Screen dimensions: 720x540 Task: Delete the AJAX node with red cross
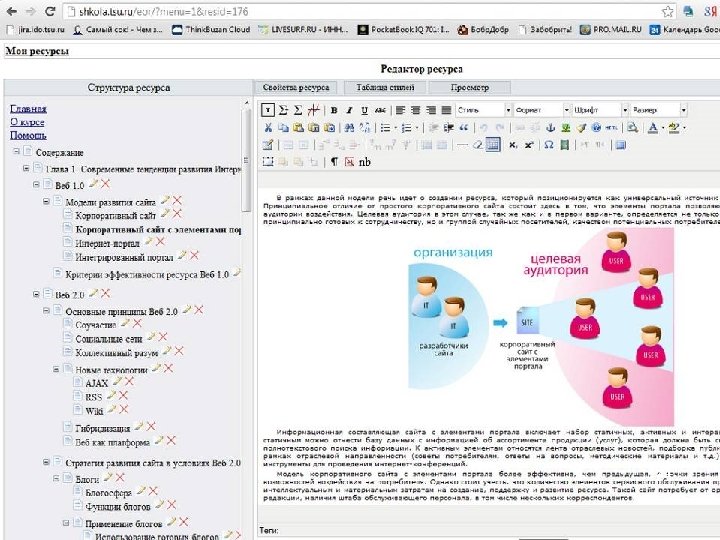[x=129, y=381]
